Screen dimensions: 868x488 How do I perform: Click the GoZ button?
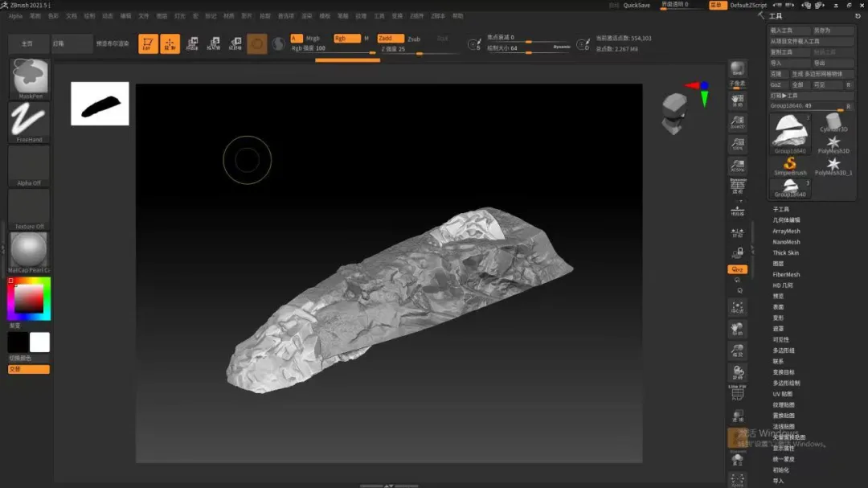coord(776,84)
